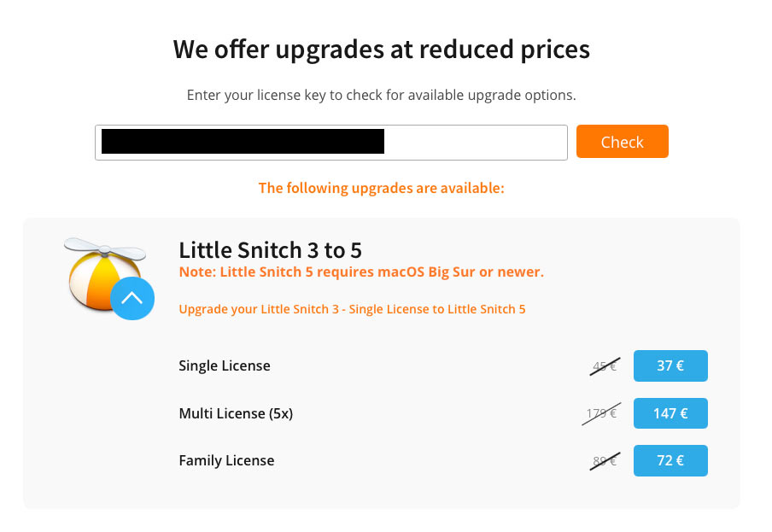Click the "Enter your license key" instruction text
This screenshot has height=532, width=772.
382,95
